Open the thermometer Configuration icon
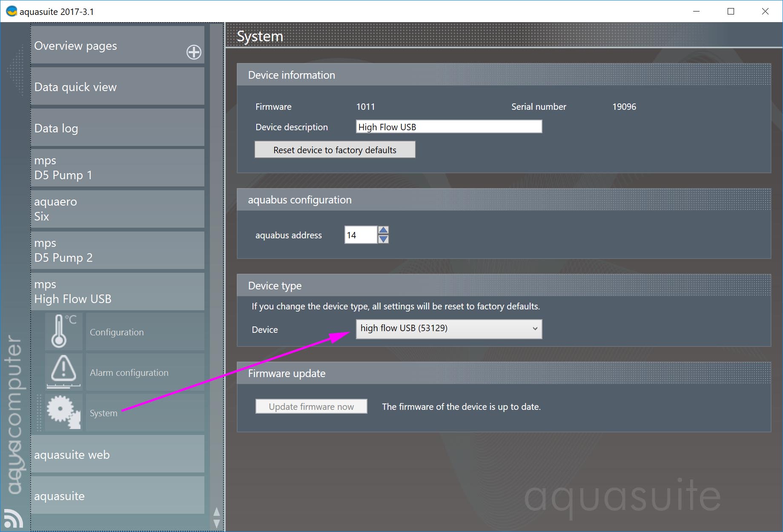783x532 pixels. pos(63,332)
